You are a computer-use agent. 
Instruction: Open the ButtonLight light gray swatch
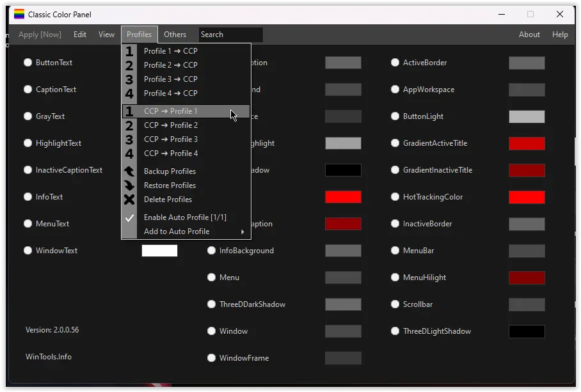pos(527,116)
